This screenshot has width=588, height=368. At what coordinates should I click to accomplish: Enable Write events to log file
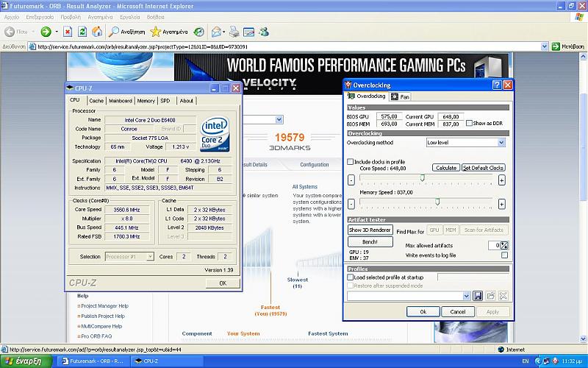point(505,255)
